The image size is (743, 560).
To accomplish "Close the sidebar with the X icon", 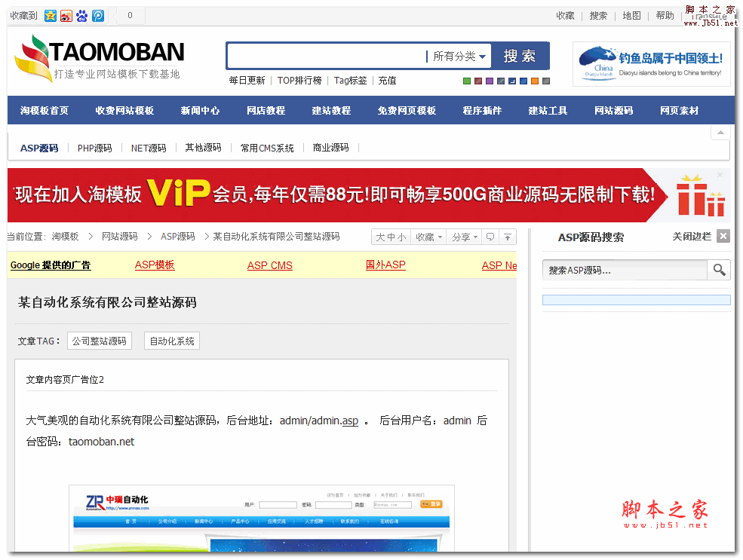I will (x=723, y=236).
